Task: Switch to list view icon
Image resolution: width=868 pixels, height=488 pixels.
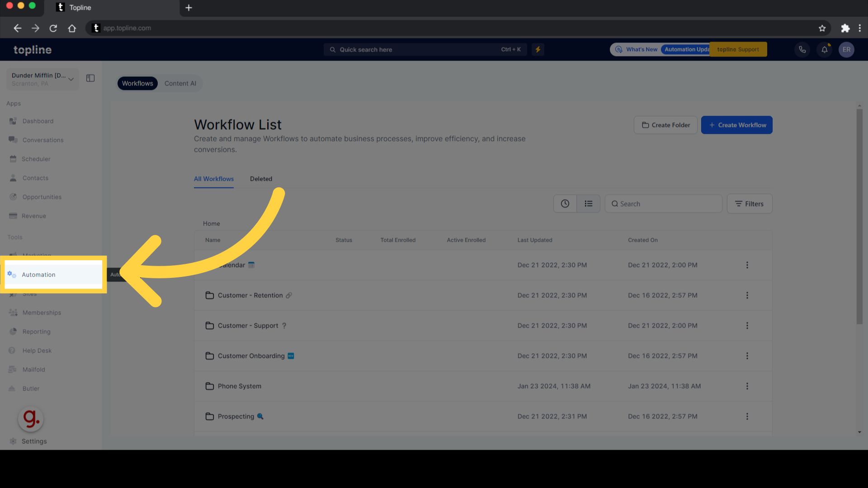Action: click(588, 204)
